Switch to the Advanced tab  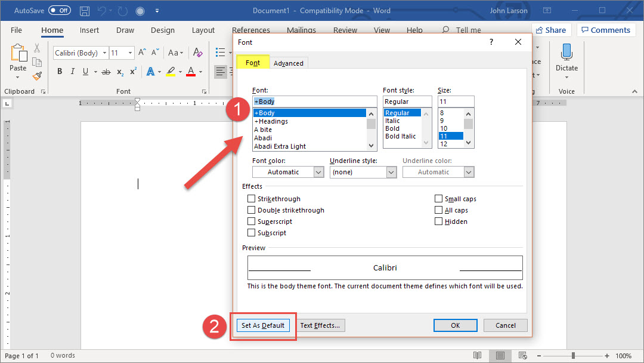click(289, 63)
